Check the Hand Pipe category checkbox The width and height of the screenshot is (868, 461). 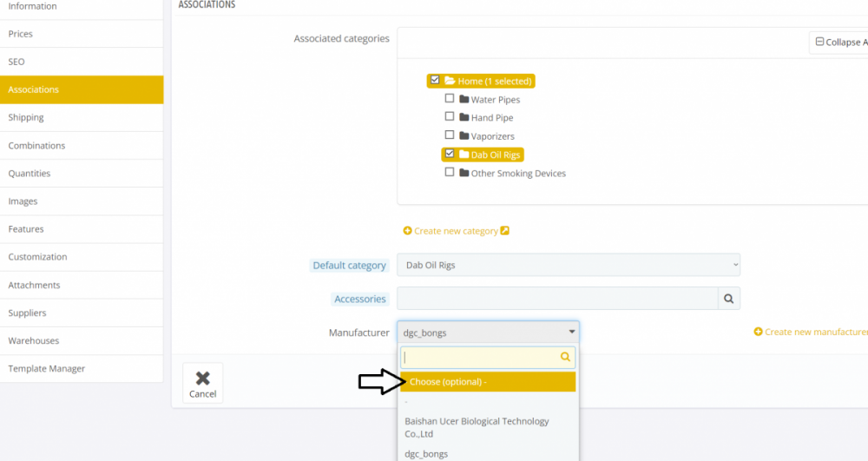[450, 117]
